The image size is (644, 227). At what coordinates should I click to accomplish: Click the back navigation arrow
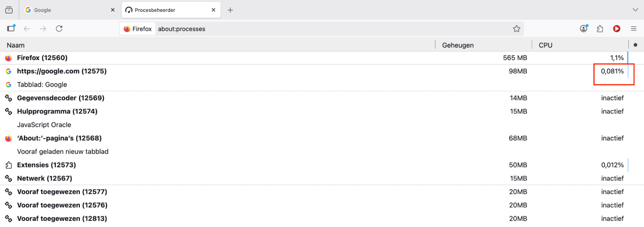point(27,29)
